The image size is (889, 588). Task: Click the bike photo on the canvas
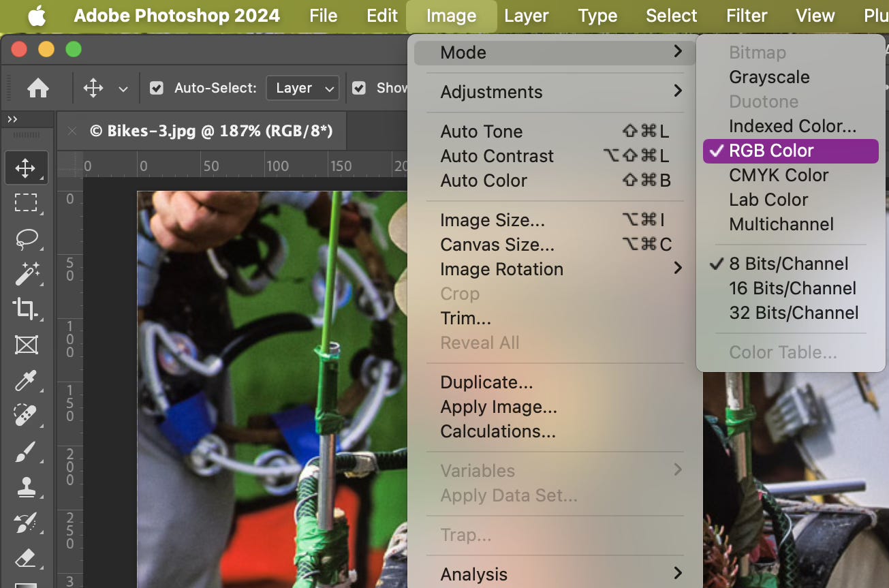click(x=272, y=388)
